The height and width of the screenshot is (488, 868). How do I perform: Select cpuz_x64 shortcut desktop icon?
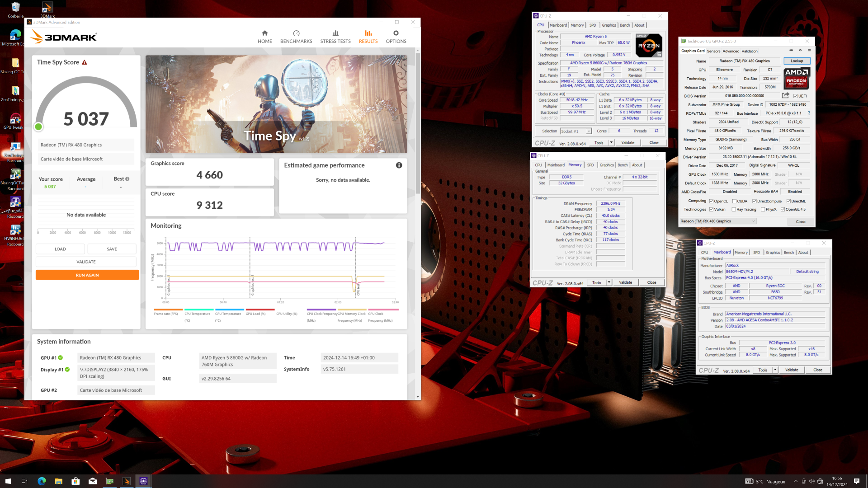[x=15, y=206]
